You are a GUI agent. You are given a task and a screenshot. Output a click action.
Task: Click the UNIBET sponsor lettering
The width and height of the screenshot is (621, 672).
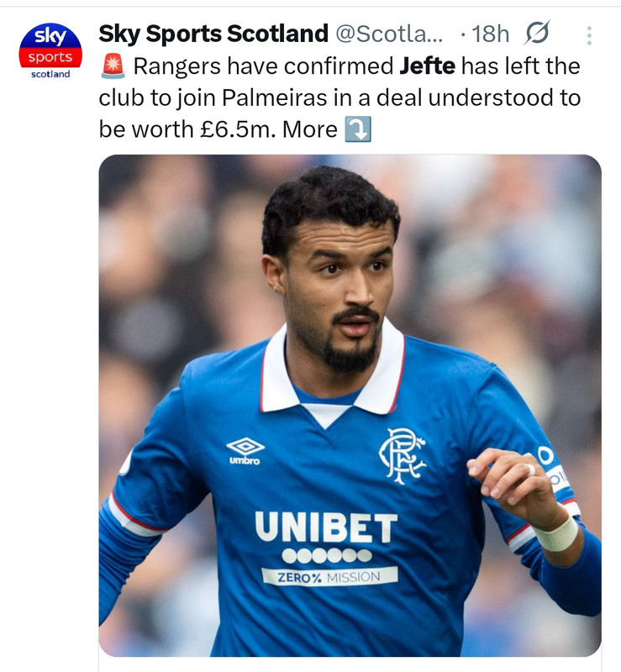tap(326, 527)
